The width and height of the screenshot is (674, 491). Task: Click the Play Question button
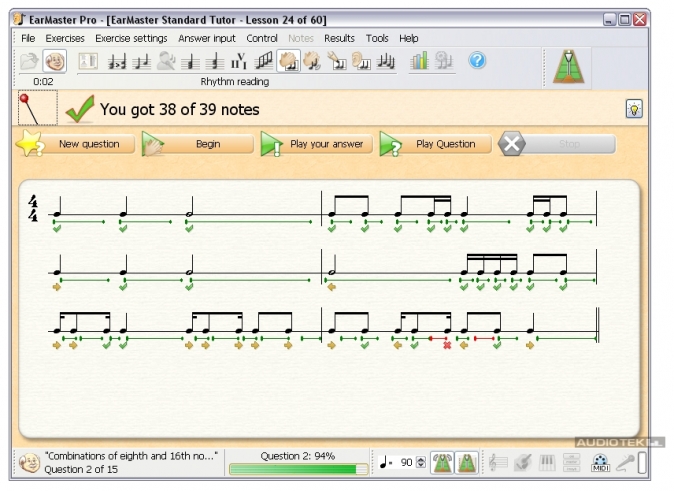point(435,144)
